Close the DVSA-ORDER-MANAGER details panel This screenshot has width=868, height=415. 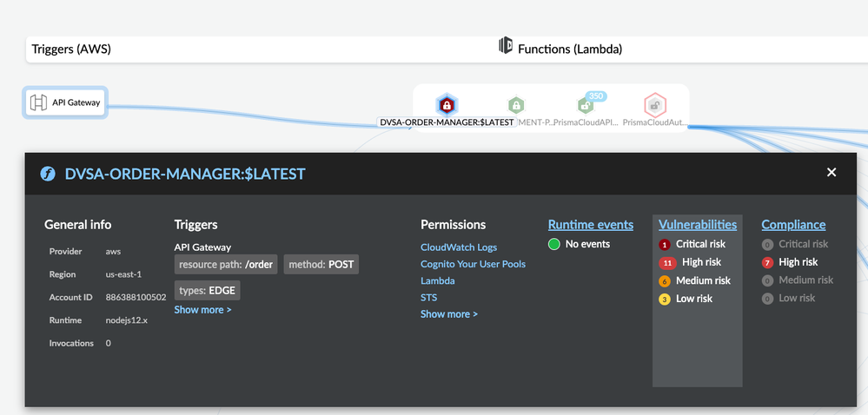(x=832, y=173)
